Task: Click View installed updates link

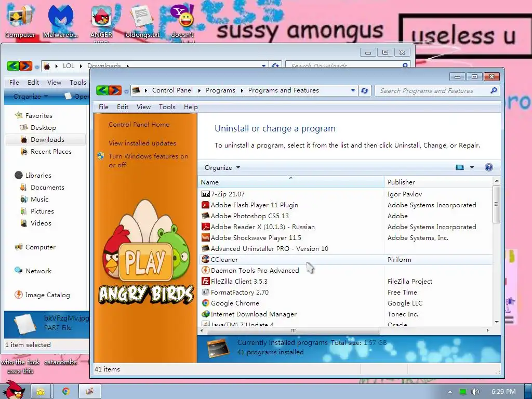Action: coord(142,143)
